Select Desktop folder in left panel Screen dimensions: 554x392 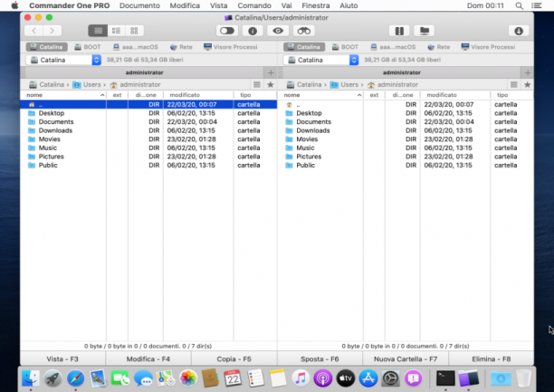point(148,113)
